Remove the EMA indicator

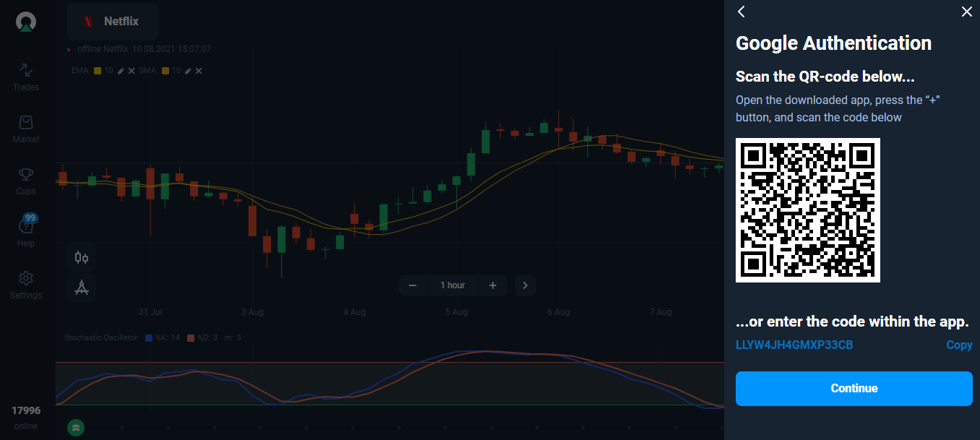[x=132, y=71]
